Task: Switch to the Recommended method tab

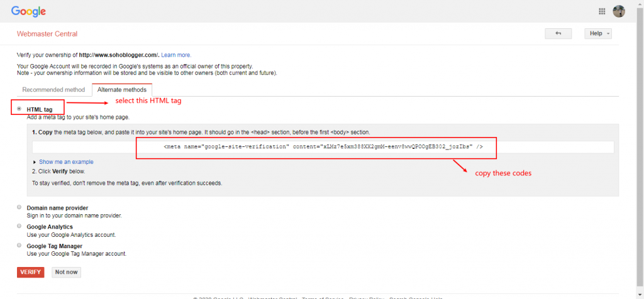Action: coord(53,90)
